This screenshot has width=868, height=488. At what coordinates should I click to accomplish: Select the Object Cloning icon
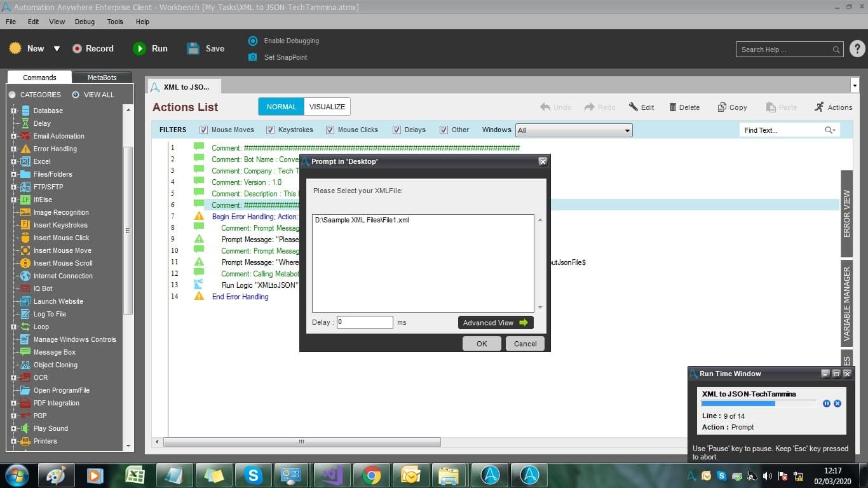click(x=25, y=365)
